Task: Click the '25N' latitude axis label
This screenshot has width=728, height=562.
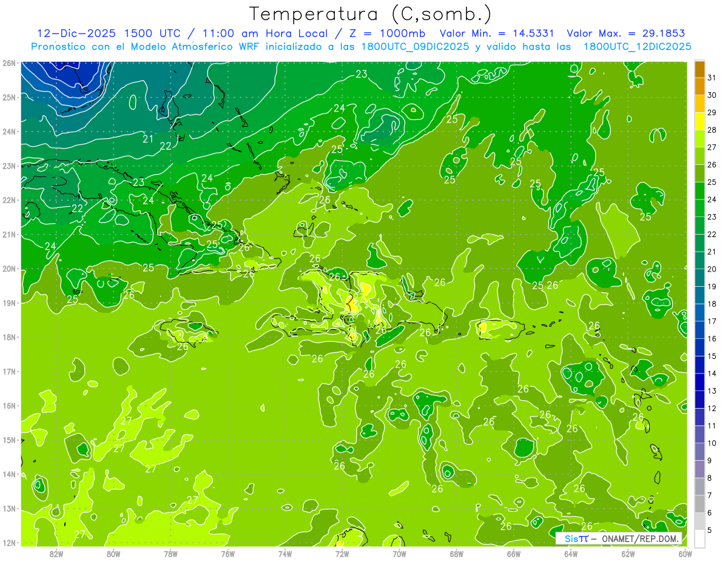Action: pos(9,97)
